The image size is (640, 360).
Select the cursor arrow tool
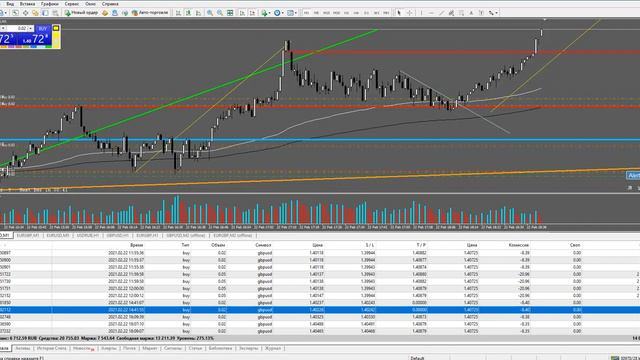pyautogui.click(x=399, y=13)
